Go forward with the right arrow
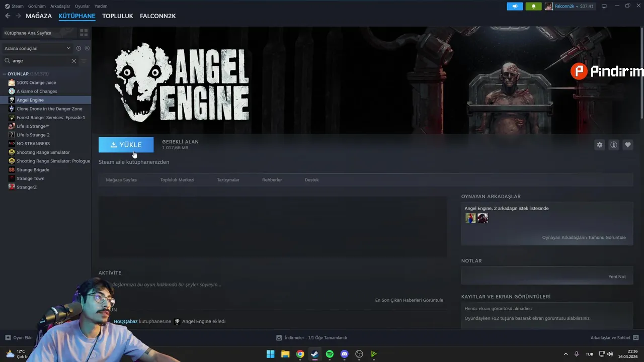 coord(18,16)
